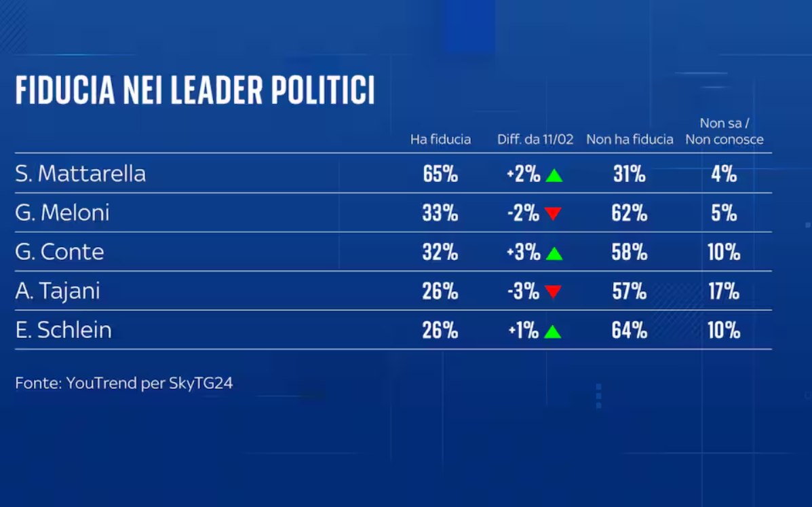The width and height of the screenshot is (812, 507).
Task: Click Tajani's 17% don't-know value
Action: [724, 291]
